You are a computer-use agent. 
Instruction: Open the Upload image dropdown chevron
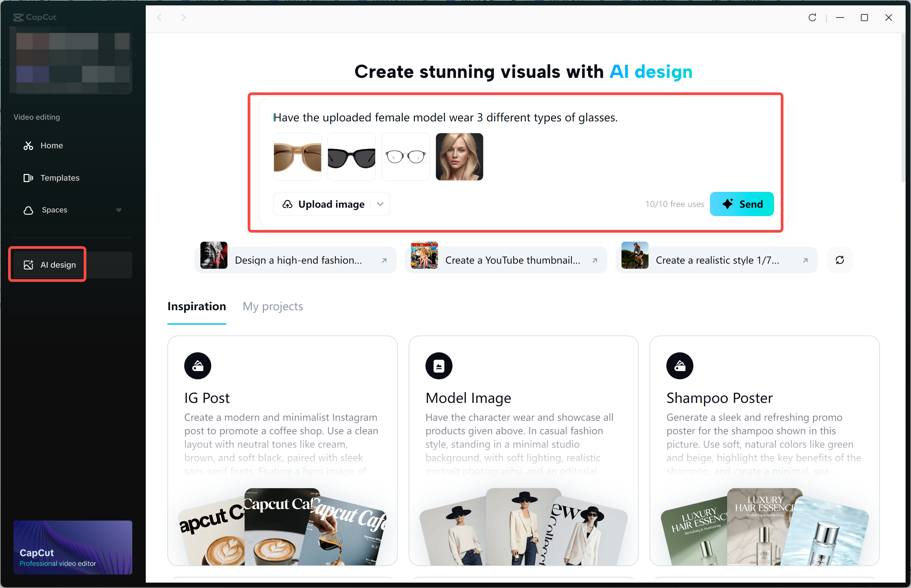[380, 204]
